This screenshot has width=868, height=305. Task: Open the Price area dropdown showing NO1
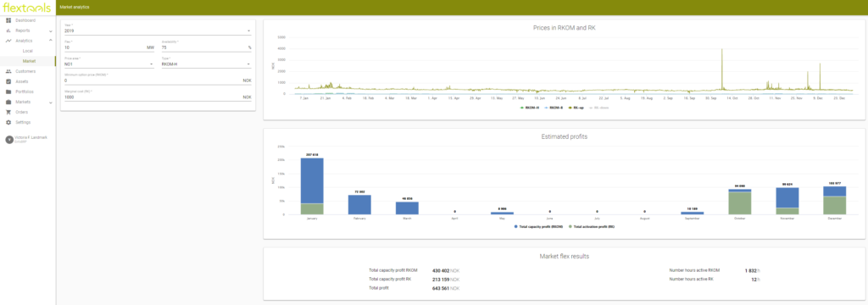[109, 64]
